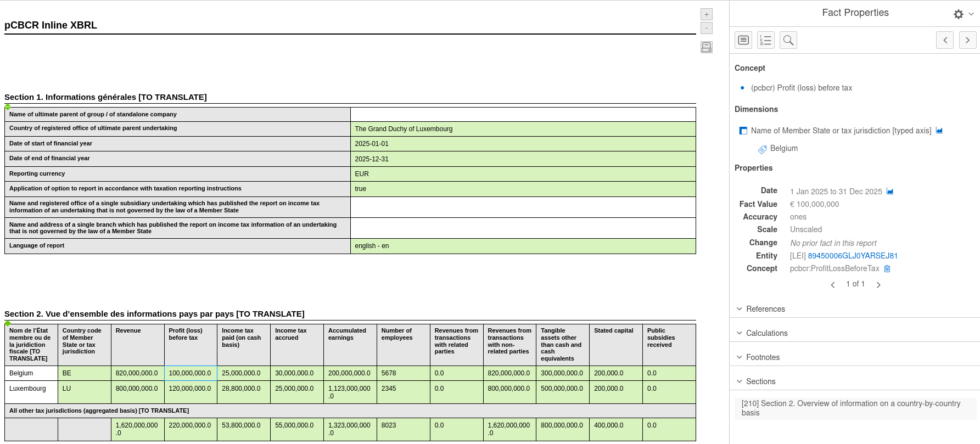
Task: Open chart icon next to Date value
Action: [890, 192]
